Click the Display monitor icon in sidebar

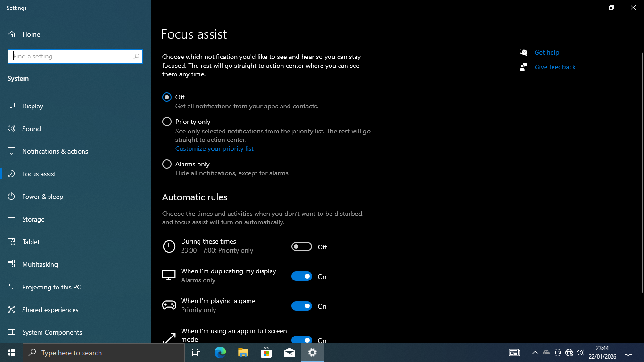click(x=12, y=106)
